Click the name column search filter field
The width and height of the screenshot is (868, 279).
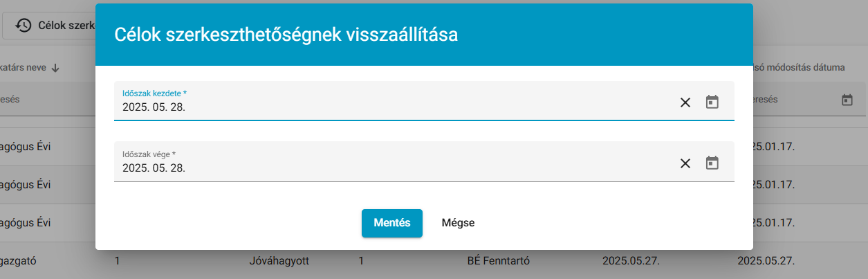coord(46,100)
